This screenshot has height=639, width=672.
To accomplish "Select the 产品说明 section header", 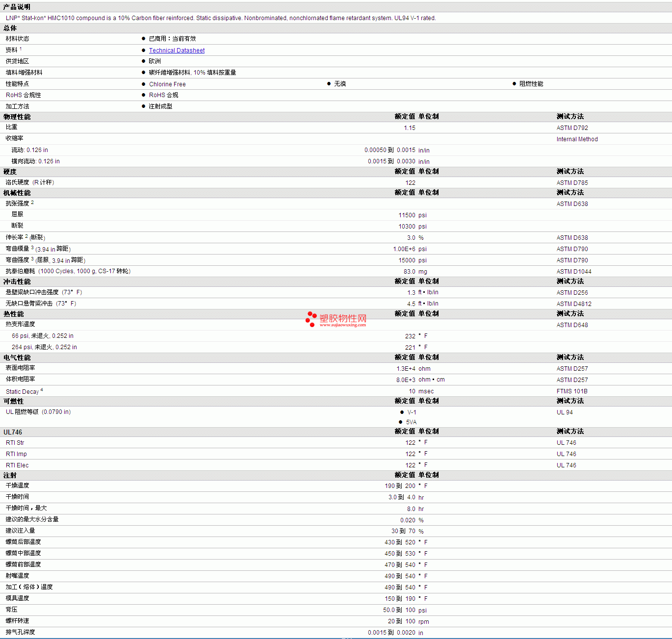I will (17, 7).
